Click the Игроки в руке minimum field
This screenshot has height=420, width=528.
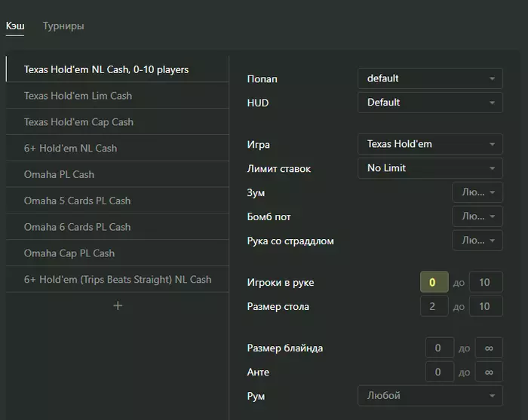(434, 282)
